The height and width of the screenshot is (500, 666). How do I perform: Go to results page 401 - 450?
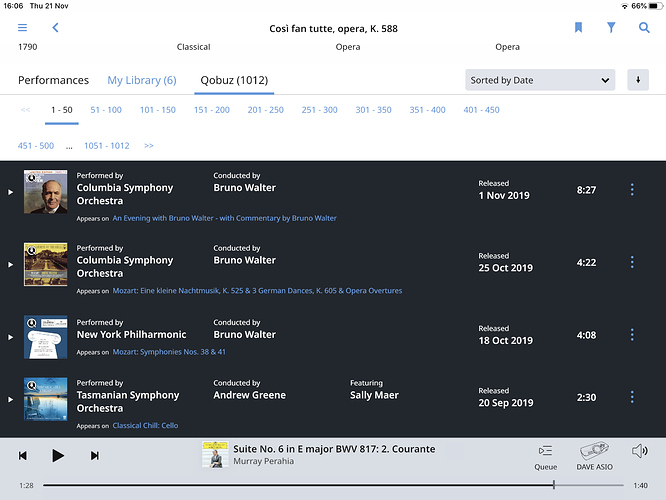tap(481, 110)
